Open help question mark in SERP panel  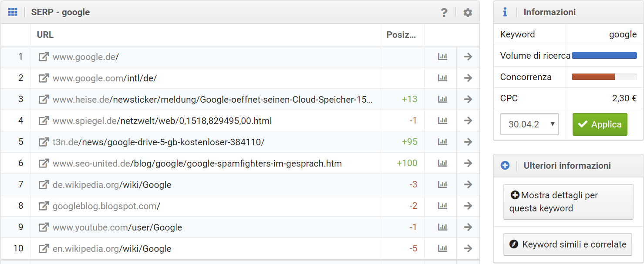pos(444,13)
